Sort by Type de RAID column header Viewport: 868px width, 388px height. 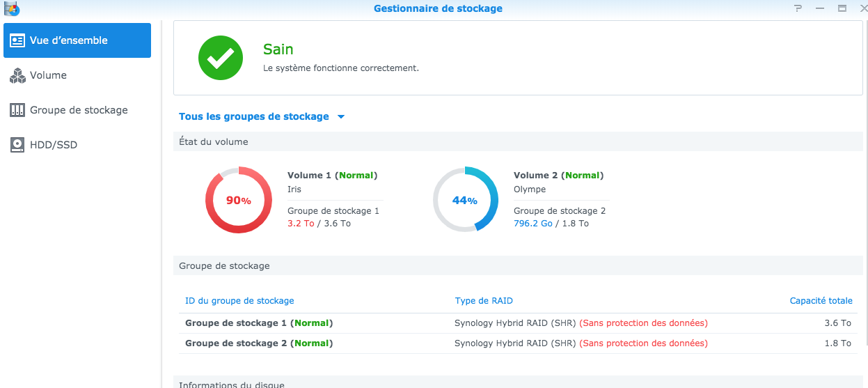(484, 301)
